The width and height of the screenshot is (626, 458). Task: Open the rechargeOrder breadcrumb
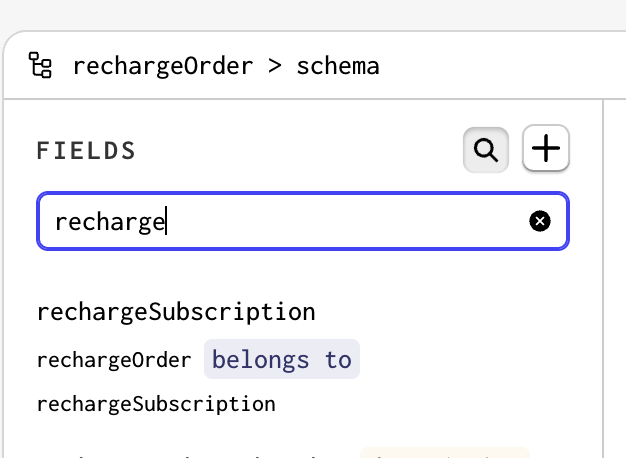click(x=163, y=66)
